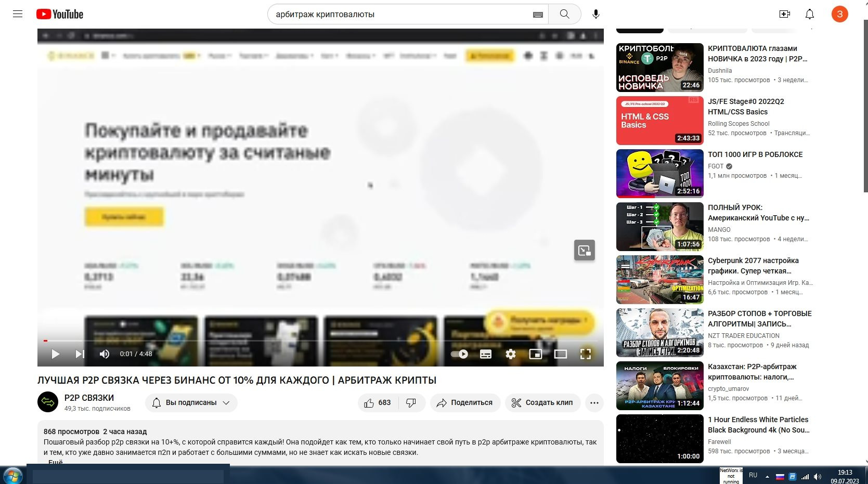
Task: Toggle subtitles on the player
Action: click(486, 354)
